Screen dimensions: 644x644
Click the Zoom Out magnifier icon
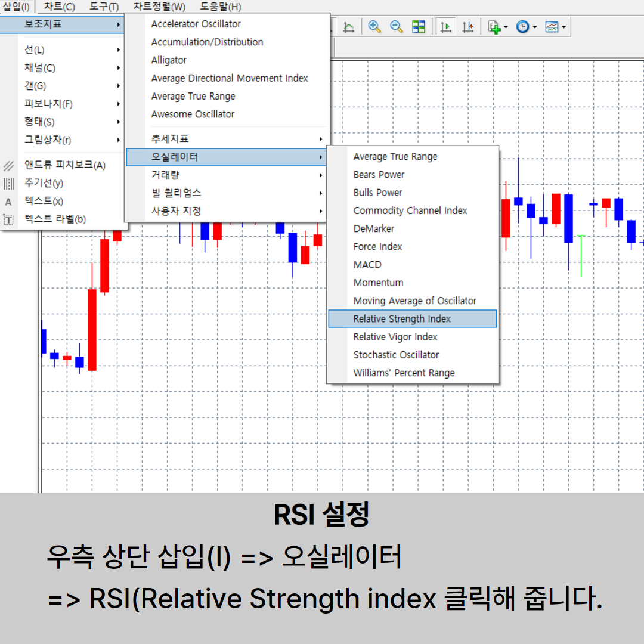click(x=396, y=27)
